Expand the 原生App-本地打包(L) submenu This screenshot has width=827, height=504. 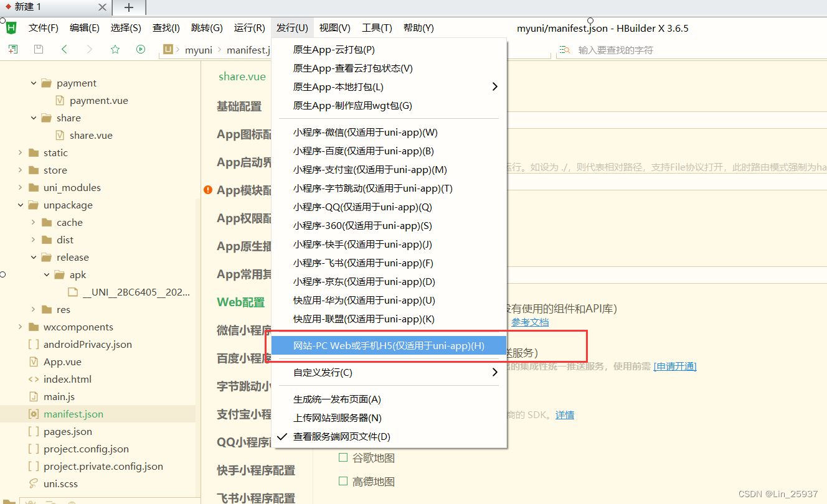(x=349, y=86)
